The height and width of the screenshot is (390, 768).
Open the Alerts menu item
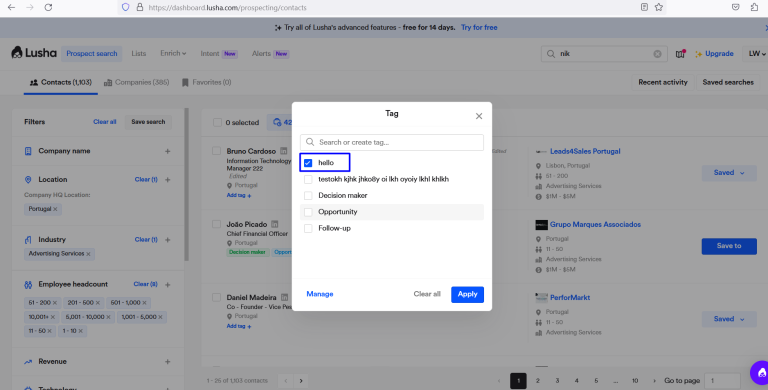(x=270, y=53)
